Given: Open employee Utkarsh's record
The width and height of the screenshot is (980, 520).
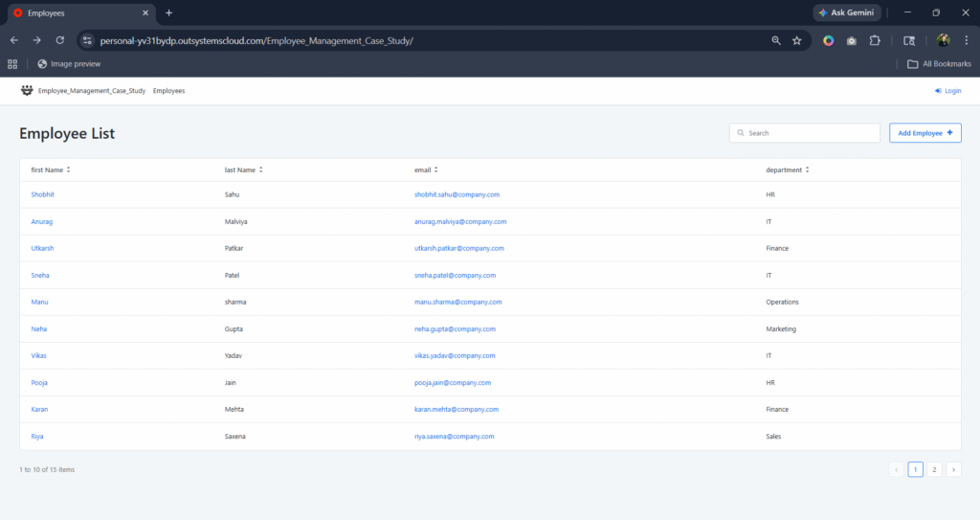Looking at the screenshot, I should pyautogui.click(x=42, y=248).
